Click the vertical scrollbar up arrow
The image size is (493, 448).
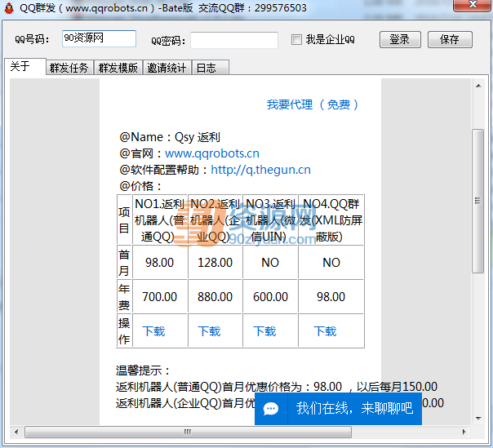pyautogui.click(x=478, y=86)
